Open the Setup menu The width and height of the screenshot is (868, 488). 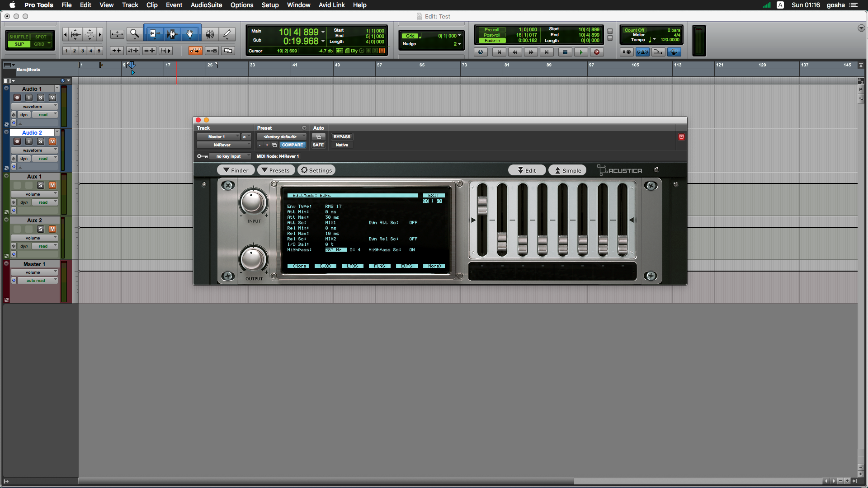270,5
